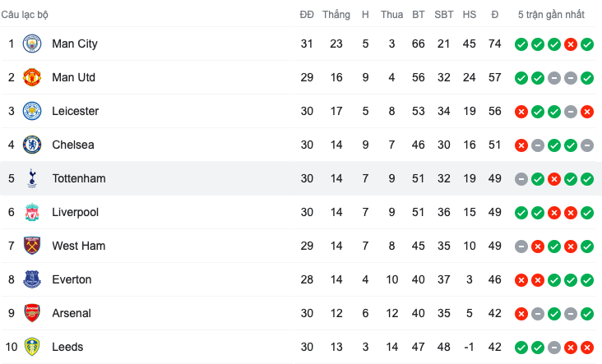Select the Leeds team name

coord(67,347)
